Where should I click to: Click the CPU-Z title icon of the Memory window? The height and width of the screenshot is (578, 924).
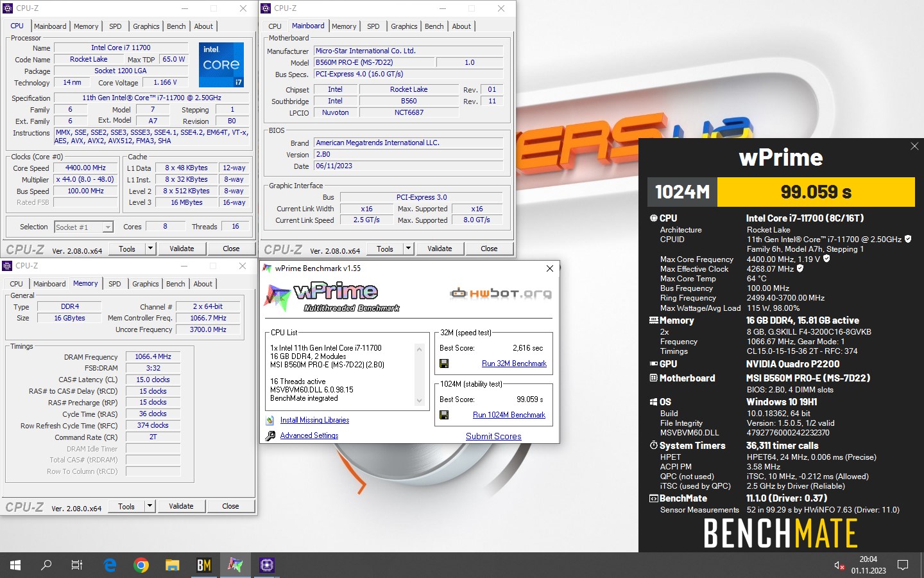tap(7, 266)
